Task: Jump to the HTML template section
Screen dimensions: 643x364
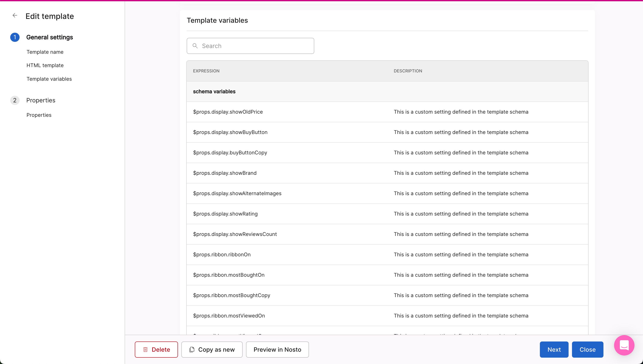Action: click(45, 65)
